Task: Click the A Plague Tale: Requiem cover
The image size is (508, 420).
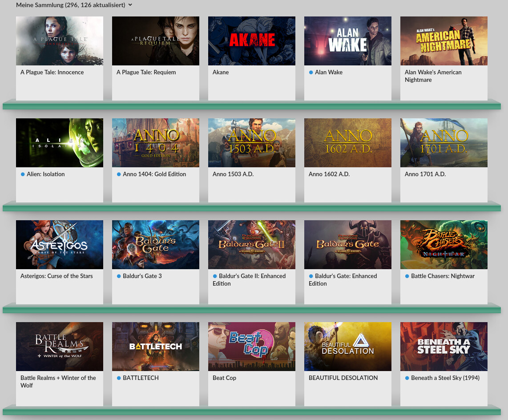Action: [156, 41]
